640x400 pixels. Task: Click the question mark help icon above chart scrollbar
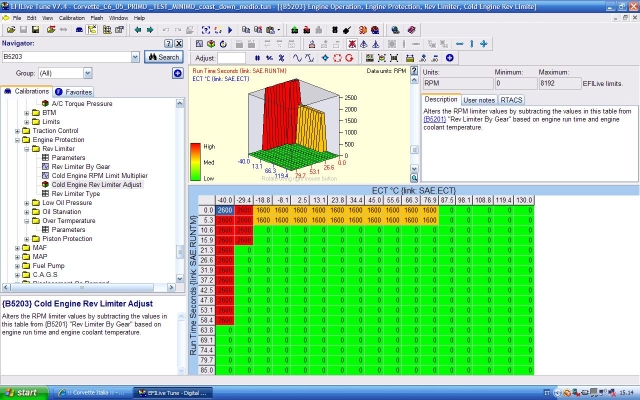tap(414, 71)
